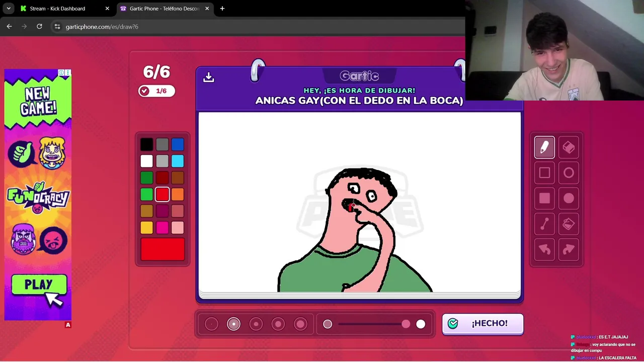Click the 1/6 ready counter badge
Screen dimensions: 644x362
(156, 91)
